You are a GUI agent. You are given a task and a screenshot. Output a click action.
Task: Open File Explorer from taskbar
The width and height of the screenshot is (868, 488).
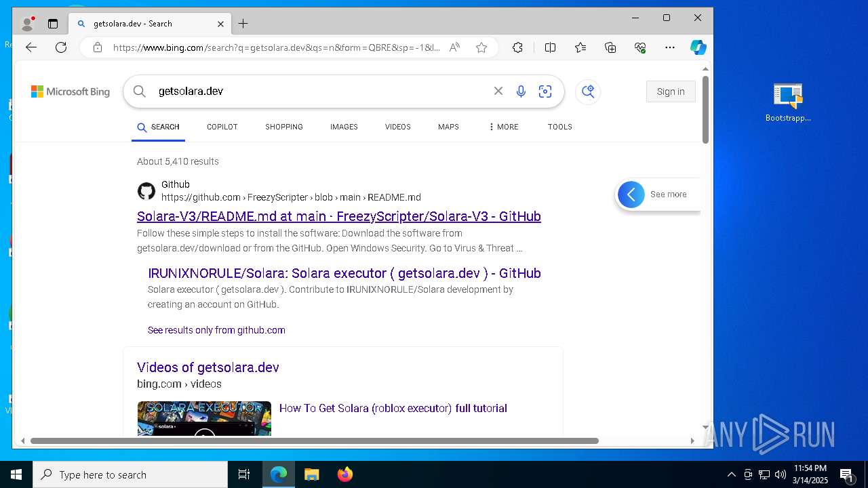coord(311,474)
